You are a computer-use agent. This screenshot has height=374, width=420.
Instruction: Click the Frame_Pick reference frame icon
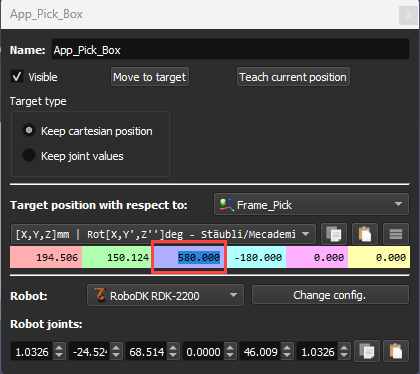point(226,204)
